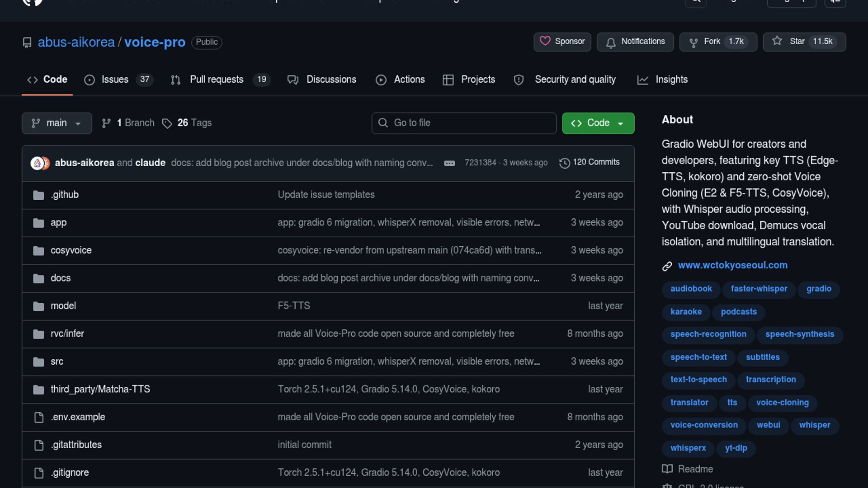Select the speech-synthesis topic tag

(x=799, y=335)
